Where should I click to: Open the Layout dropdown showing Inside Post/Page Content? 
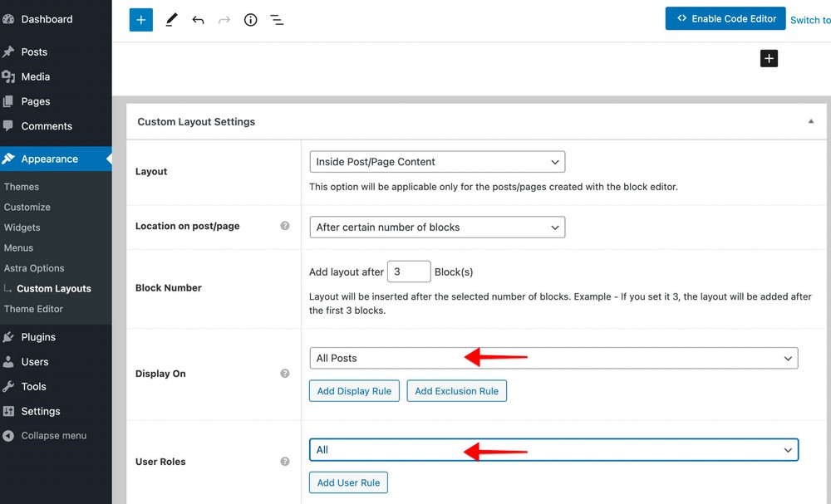point(437,161)
